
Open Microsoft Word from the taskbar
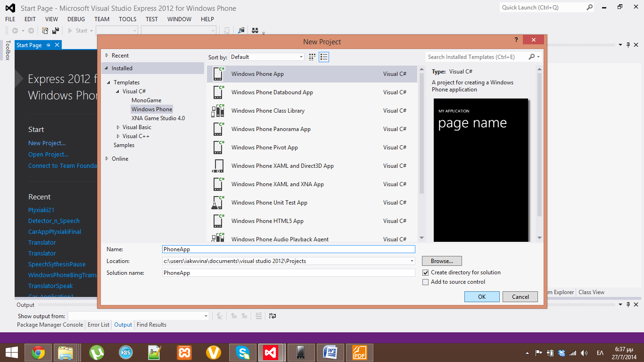(x=330, y=353)
